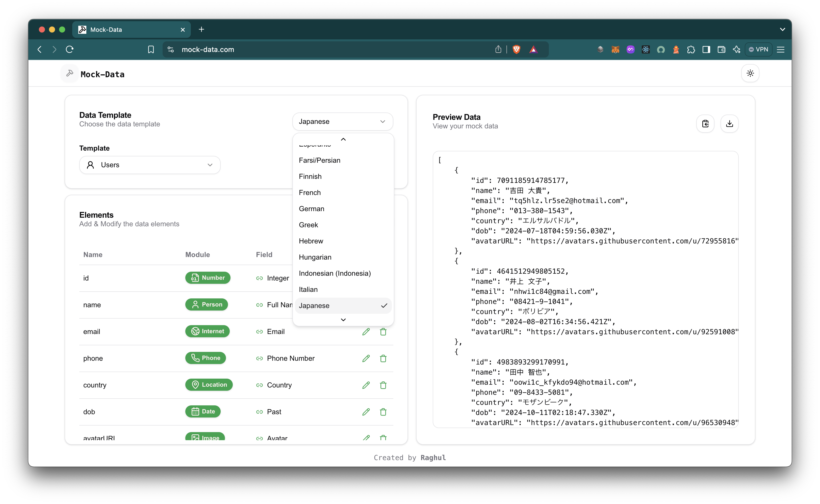Click the browser back arrow
The width and height of the screenshot is (820, 504).
click(x=40, y=49)
